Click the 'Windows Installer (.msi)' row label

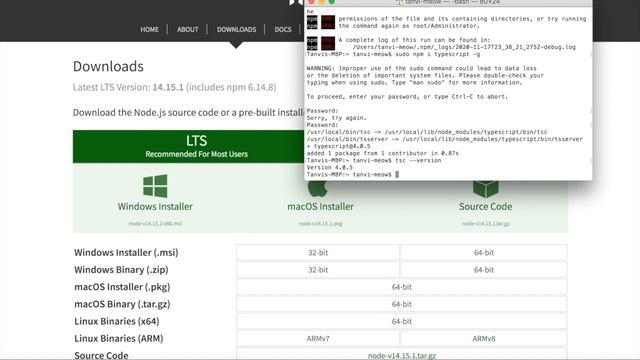[126, 253]
